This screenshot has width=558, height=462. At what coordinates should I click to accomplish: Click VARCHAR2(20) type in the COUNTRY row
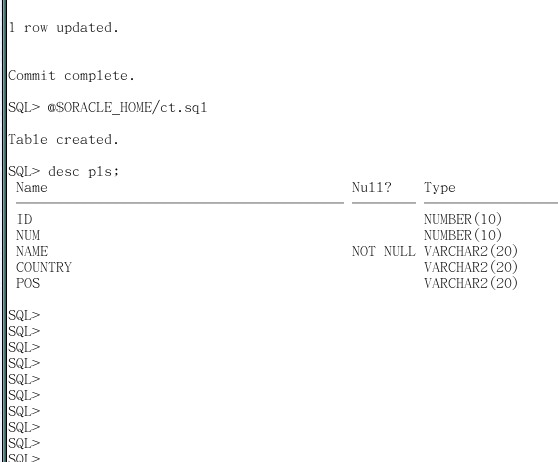click(471, 267)
